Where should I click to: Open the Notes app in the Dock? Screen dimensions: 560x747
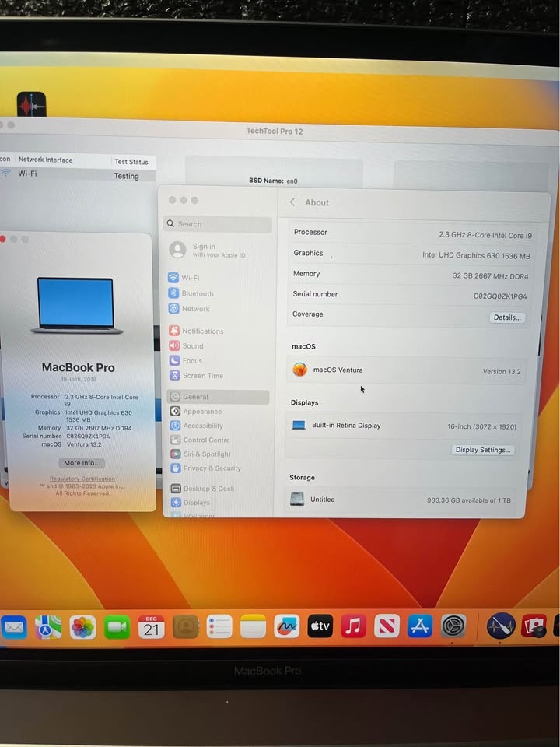click(x=253, y=626)
